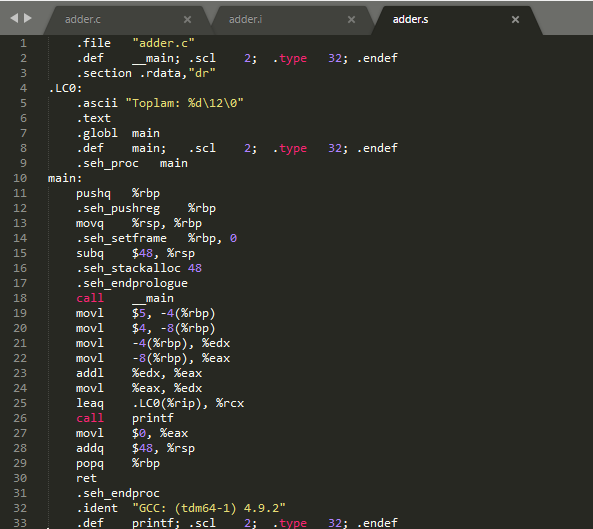Click line number 18 in gutter
This screenshot has width=593, height=529.
pyautogui.click(x=20, y=298)
